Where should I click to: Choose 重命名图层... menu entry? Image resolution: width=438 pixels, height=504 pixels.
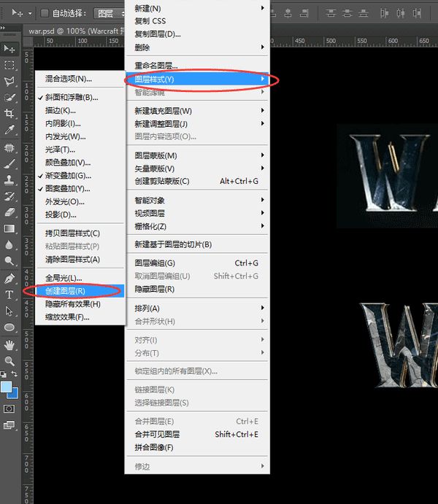click(197, 66)
